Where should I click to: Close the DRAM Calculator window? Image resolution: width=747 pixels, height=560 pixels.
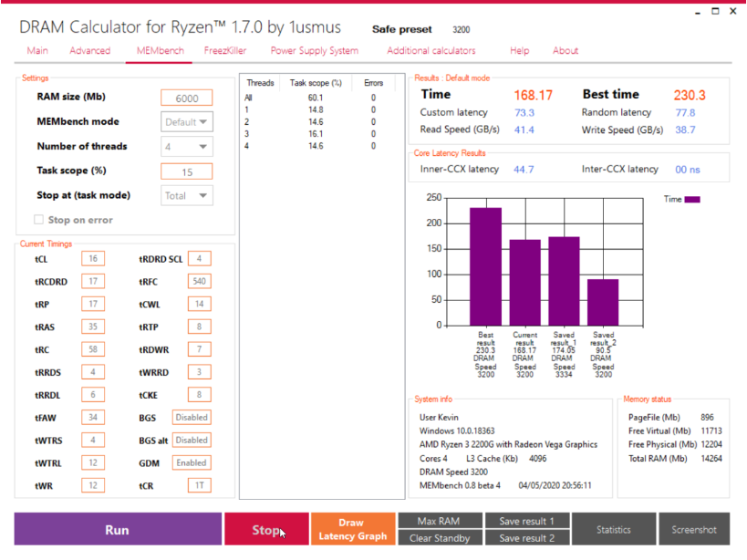(733, 11)
